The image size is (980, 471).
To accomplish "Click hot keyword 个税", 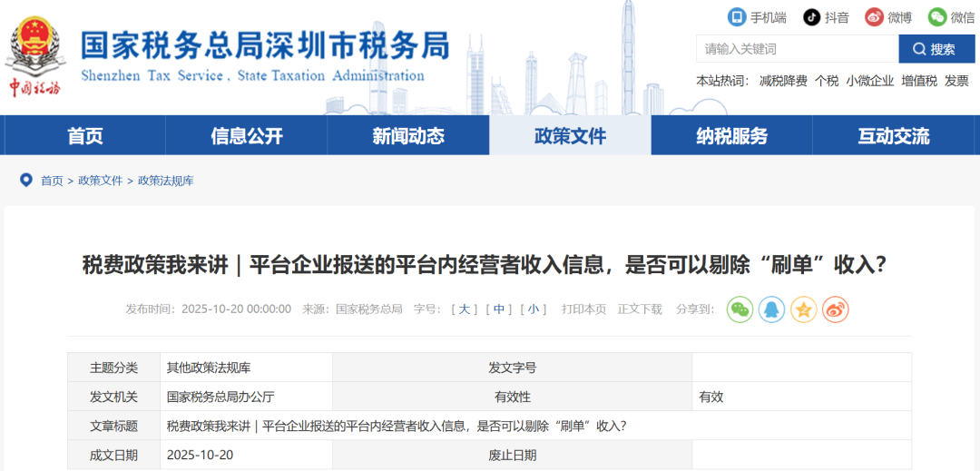I will (x=827, y=81).
